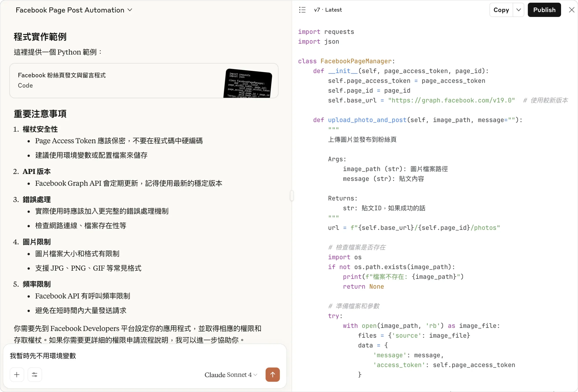Click the panel divider resize handle
Screen dimensions: 578x392
pos(292,196)
